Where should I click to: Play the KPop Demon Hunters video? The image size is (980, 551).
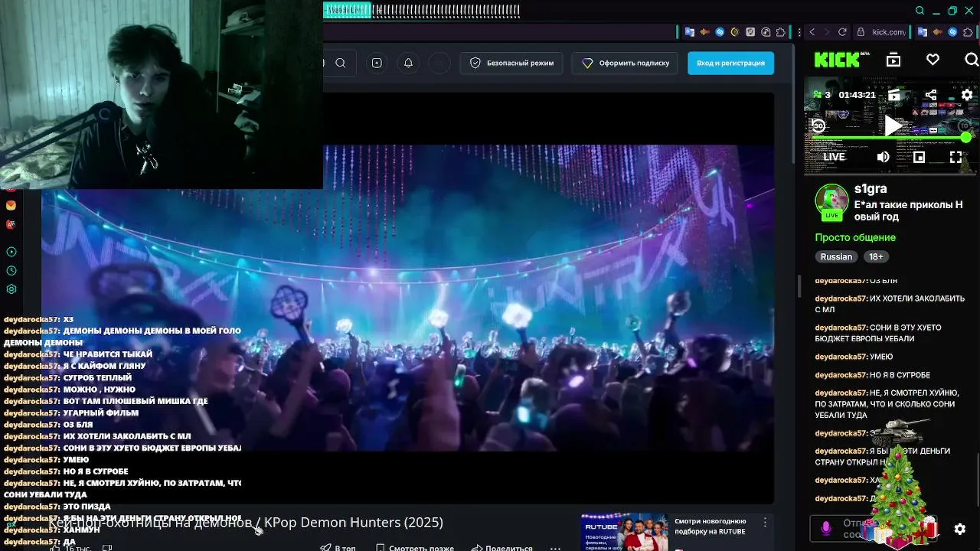pos(407,298)
